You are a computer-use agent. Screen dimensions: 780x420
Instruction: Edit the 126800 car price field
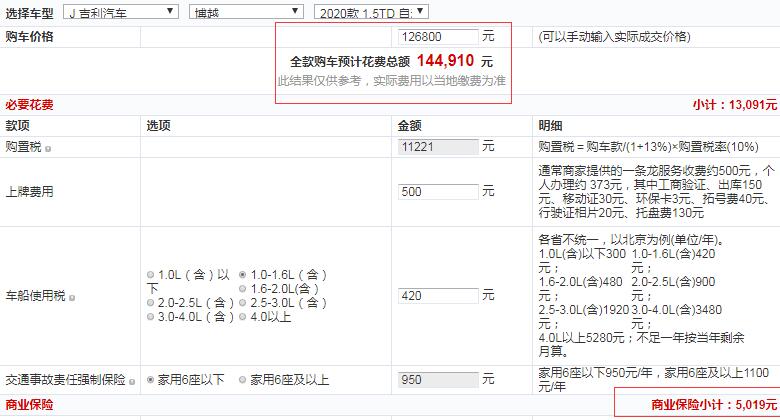tap(438, 37)
